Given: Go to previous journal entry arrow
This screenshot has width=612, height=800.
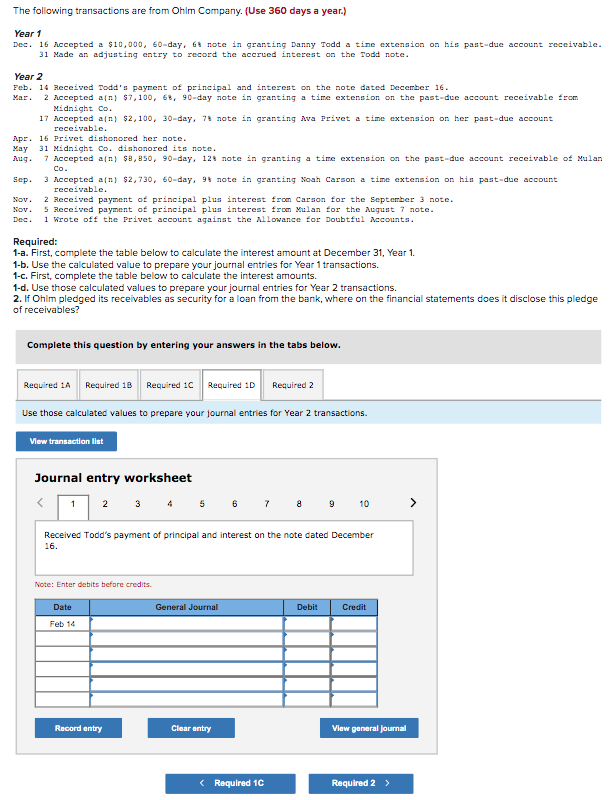Looking at the screenshot, I should coord(40,503).
